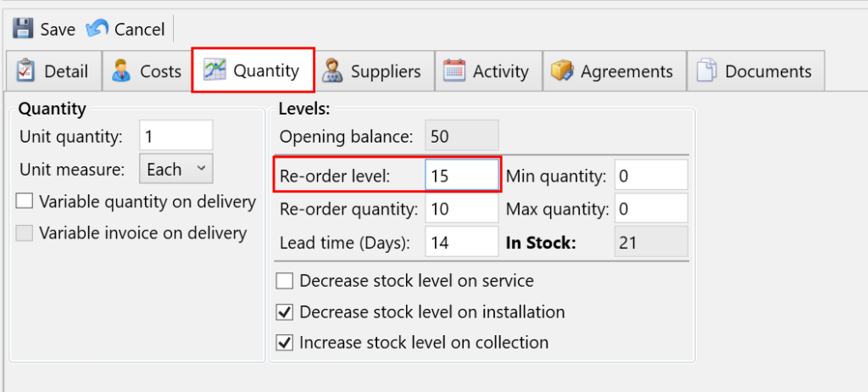Tick Decrease stock level on service
Screen dimensions: 868x392
pyautogui.click(x=285, y=281)
